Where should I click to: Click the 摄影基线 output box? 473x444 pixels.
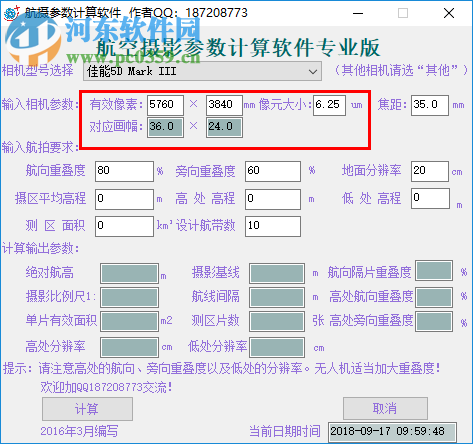[277, 273]
